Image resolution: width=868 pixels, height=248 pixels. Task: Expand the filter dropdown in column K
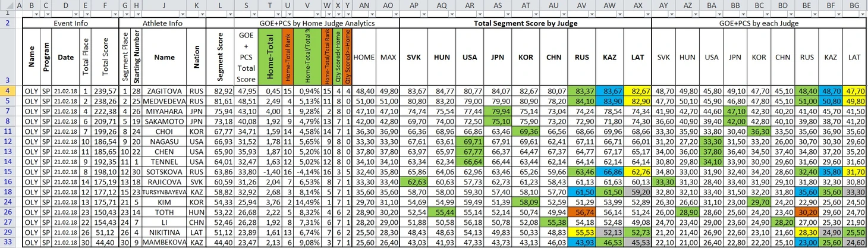pos(202,14)
